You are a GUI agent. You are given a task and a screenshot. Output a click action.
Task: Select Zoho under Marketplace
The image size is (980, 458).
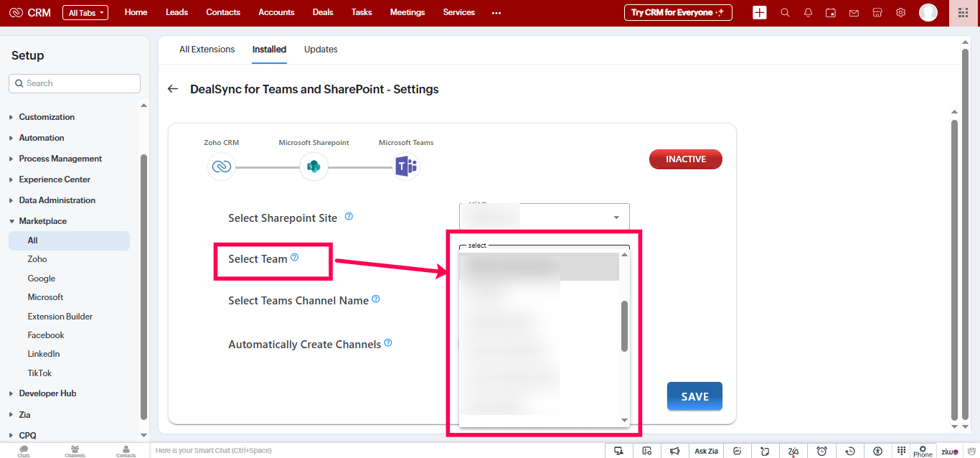point(37,259)
